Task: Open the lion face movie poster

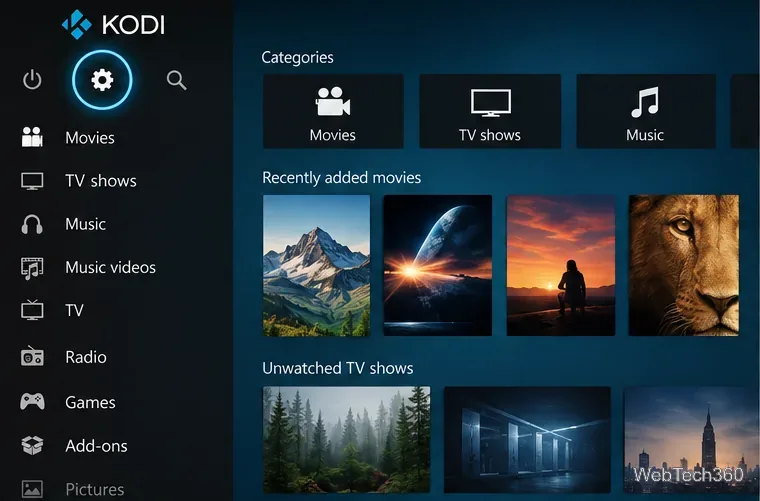Action: tap(684, 266)
